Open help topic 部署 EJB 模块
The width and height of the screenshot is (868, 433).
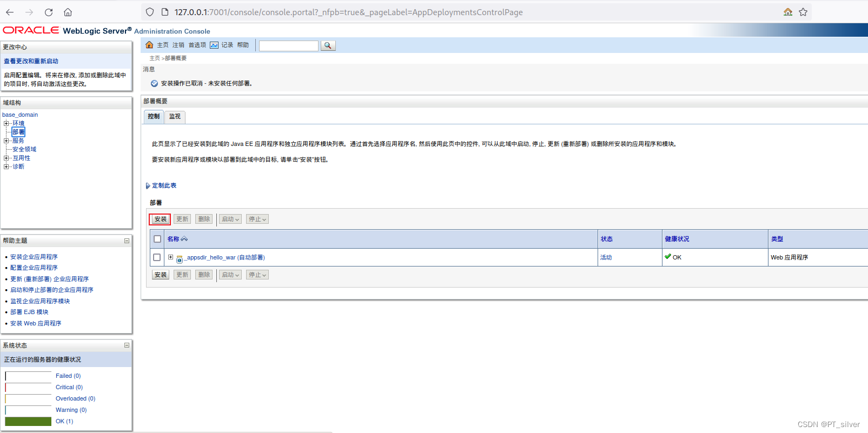tap(29, 312)
